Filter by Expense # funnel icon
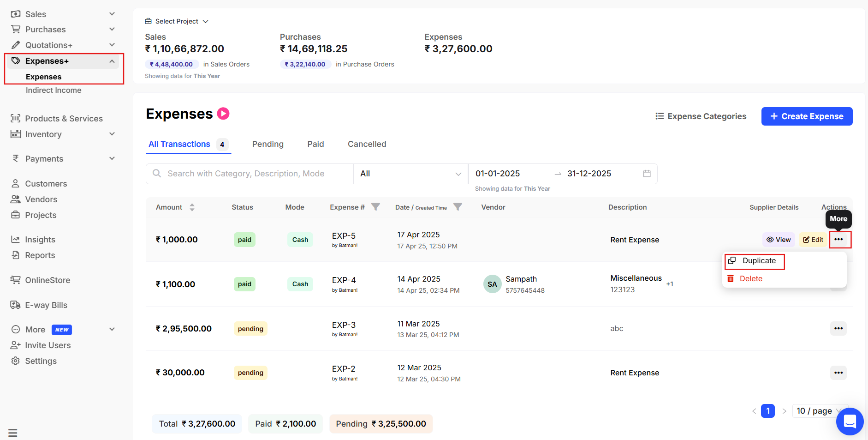Image resolution: width=868 pixels, height=440 pixels. [376, 207]
